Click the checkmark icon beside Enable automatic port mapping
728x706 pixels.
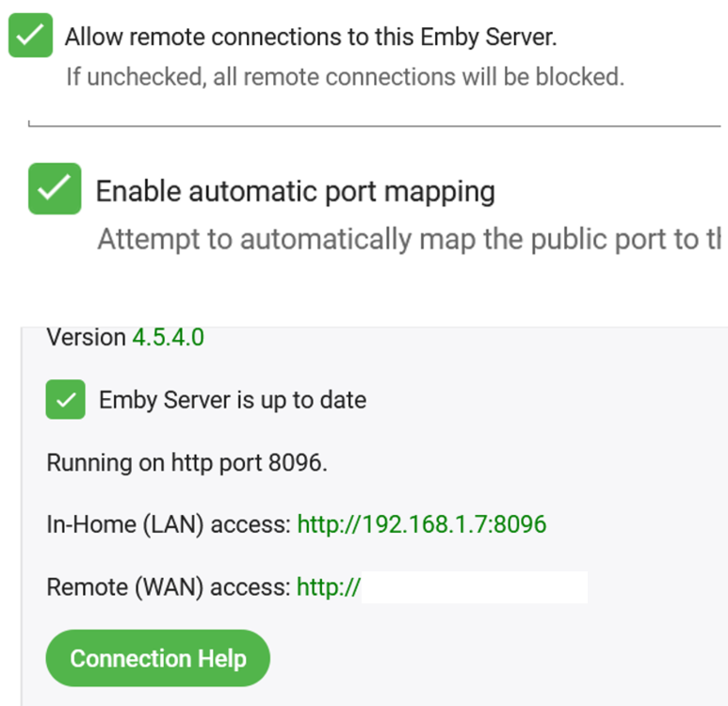(x=55, y=188)
